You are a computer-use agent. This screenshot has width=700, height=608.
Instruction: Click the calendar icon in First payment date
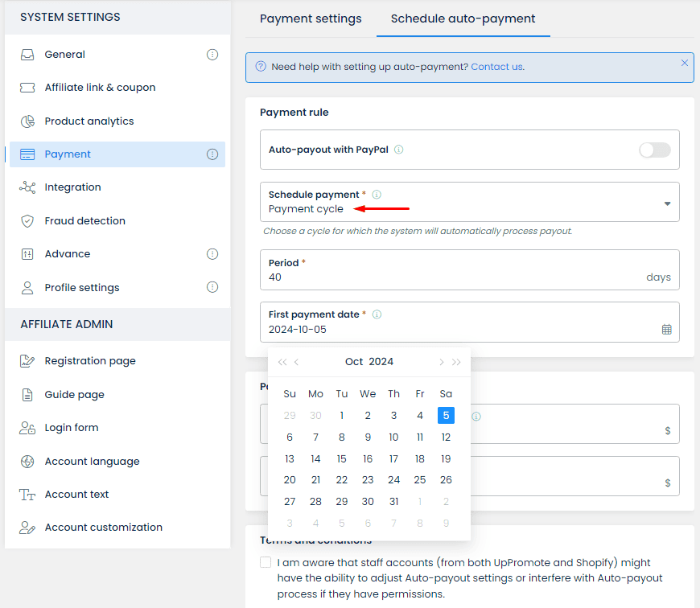(666, 330)
